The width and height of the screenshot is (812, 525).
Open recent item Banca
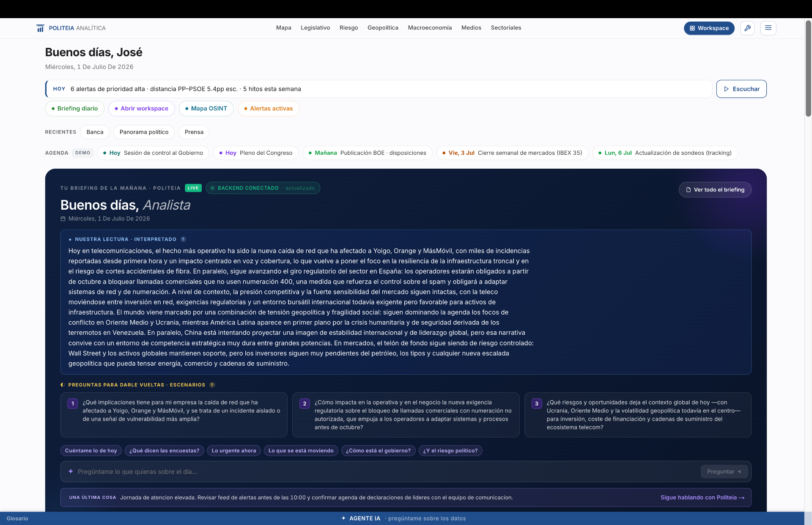point(95,132)
